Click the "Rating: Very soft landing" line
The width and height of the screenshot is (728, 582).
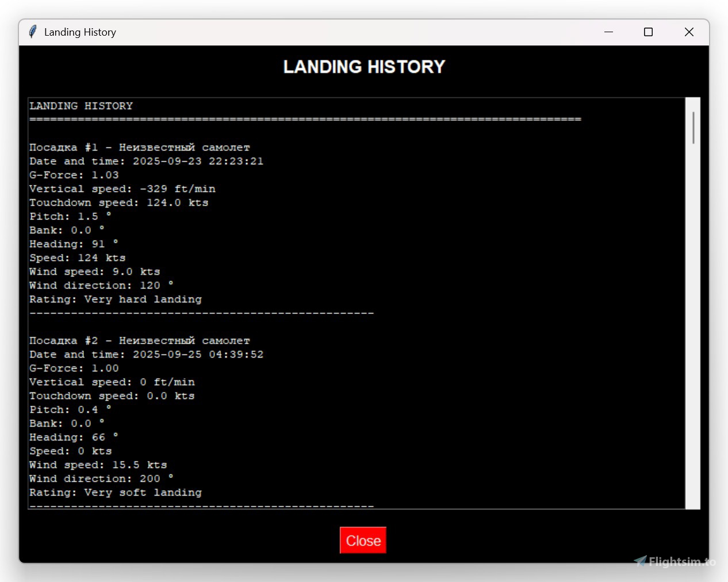pos(116,493)
